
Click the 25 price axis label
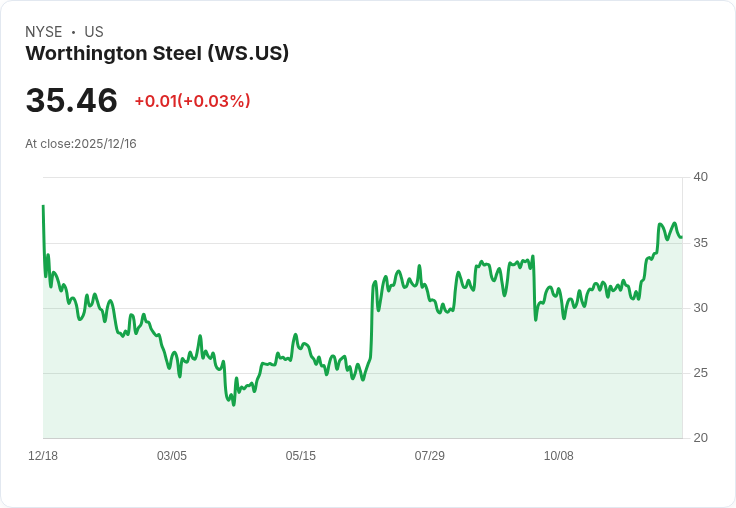700,373
